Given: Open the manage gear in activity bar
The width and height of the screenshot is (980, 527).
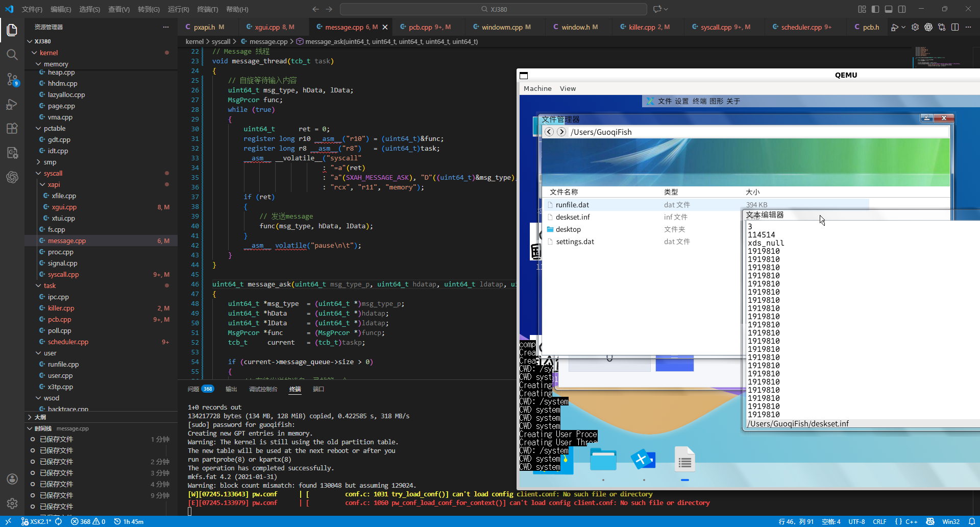Looking at the screenshot, I should click(x=12, y=504).
